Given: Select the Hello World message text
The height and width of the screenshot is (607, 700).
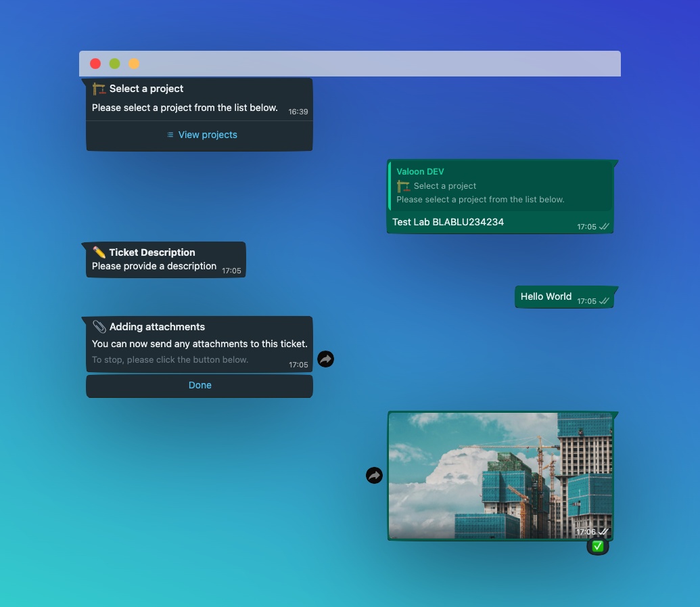Looking at the screenshot, I should tap(546, 296).
